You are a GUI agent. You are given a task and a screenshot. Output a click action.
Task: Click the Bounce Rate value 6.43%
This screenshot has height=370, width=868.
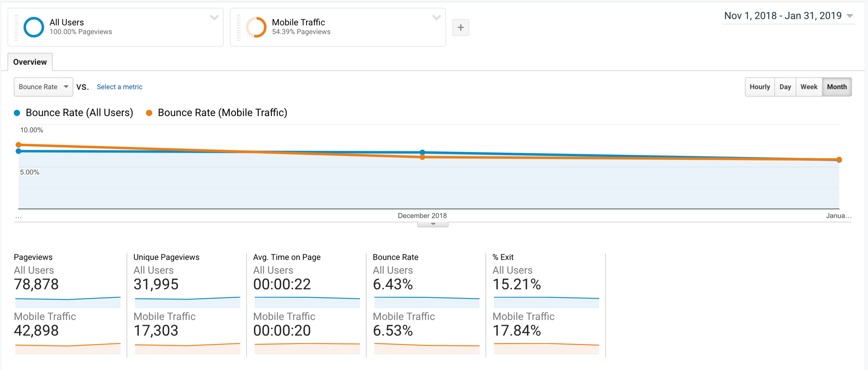pyautogui.click(x=393, y=284)
